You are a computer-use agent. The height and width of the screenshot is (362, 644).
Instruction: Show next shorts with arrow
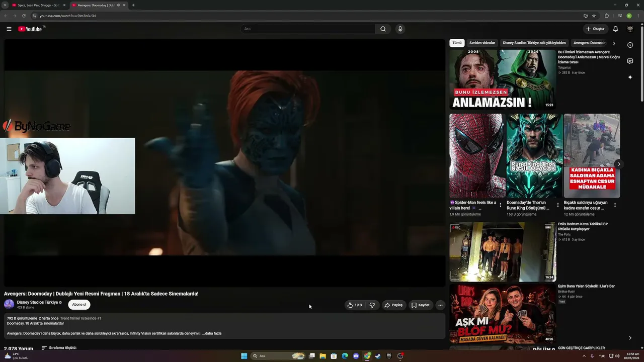[619, 164]
